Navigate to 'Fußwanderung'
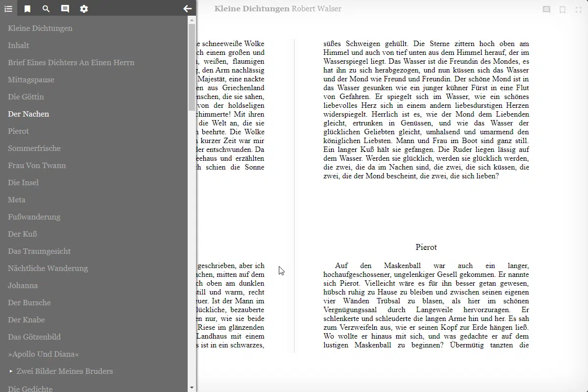 34,217
